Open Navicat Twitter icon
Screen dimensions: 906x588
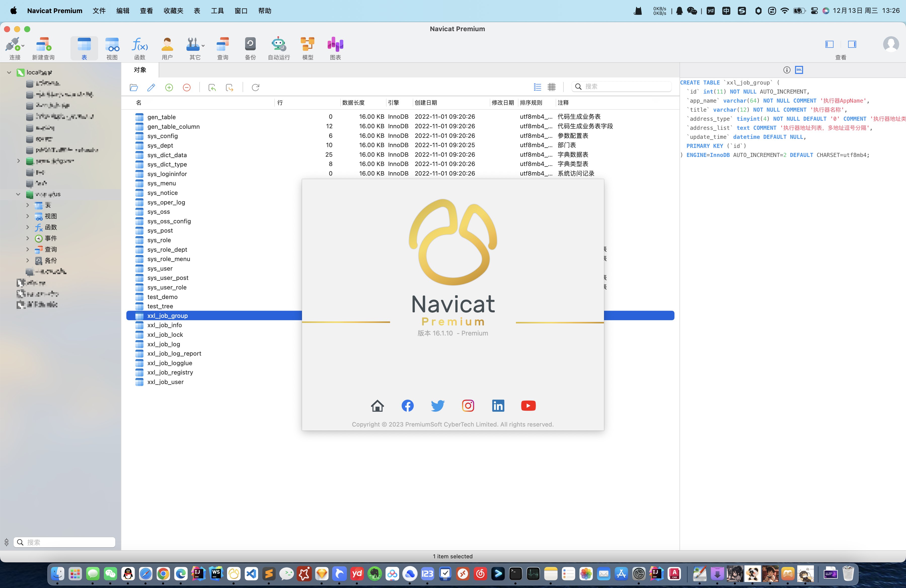438,406
